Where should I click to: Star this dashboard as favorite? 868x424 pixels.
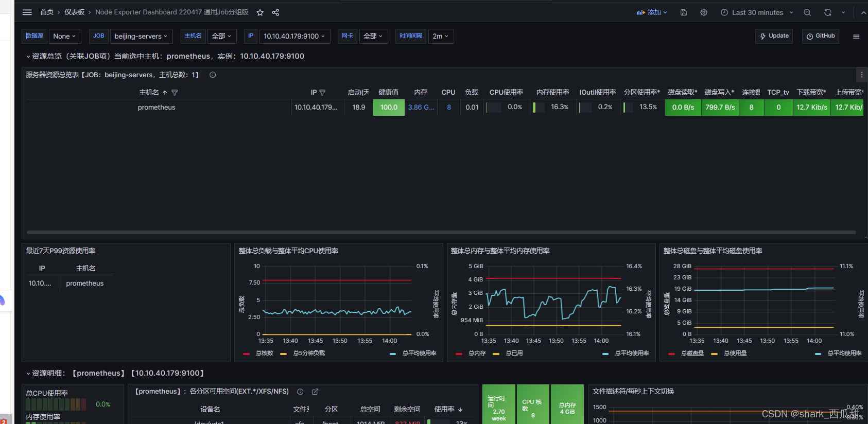click(260, 12)
